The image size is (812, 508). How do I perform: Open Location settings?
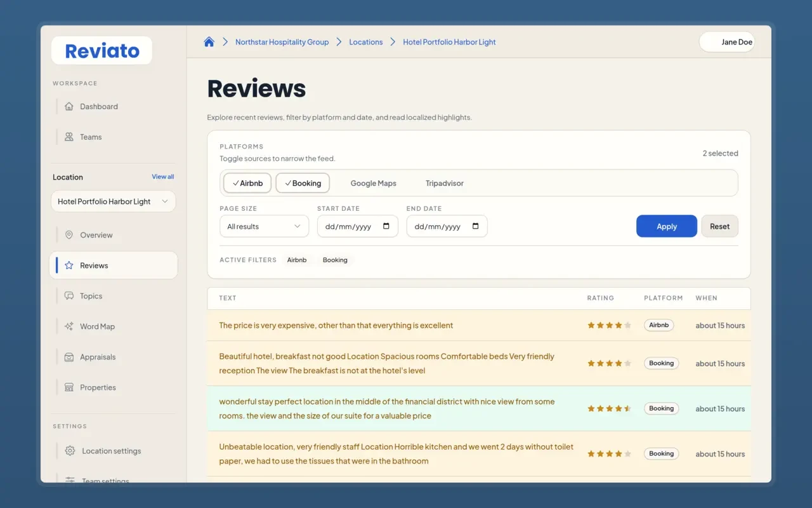113,451
